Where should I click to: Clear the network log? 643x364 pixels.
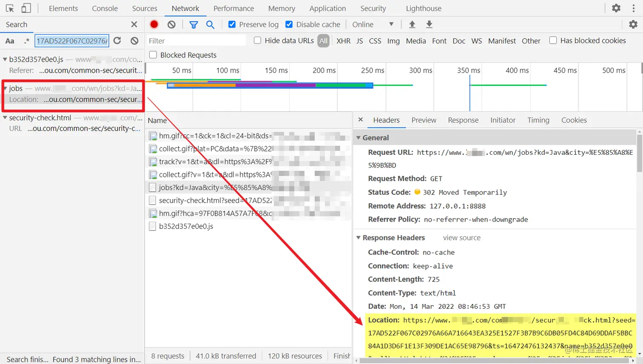coord(171,24)
